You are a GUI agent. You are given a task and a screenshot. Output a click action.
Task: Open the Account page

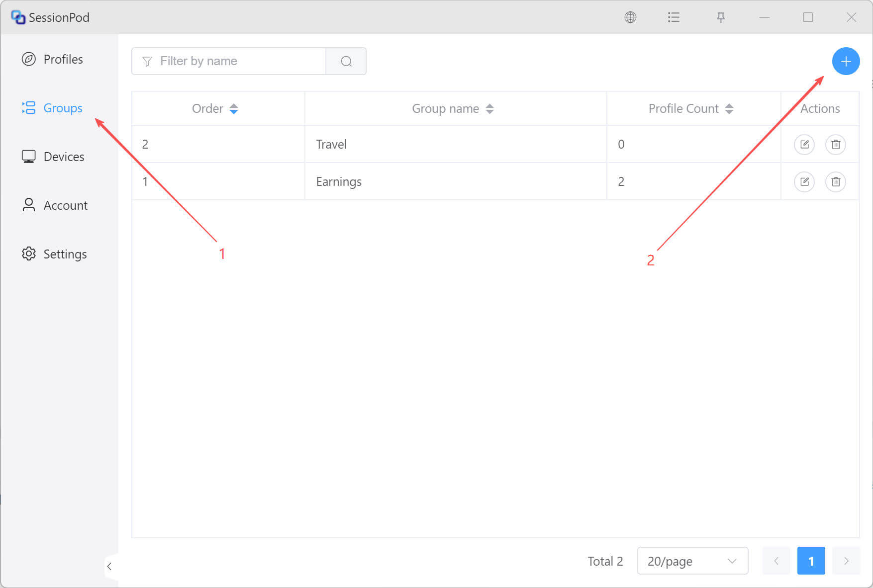click(x=54, y=205)
